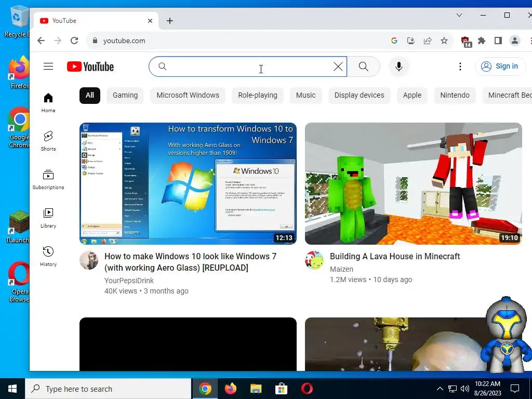532x399 pixels.
Task: Open a new tab with the plus button
Action: coord(170,21)
